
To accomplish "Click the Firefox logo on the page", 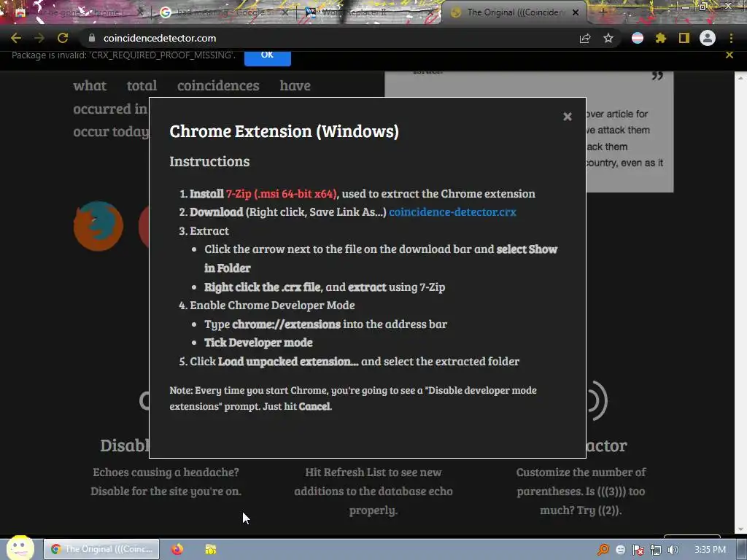I will pos(98,226).
